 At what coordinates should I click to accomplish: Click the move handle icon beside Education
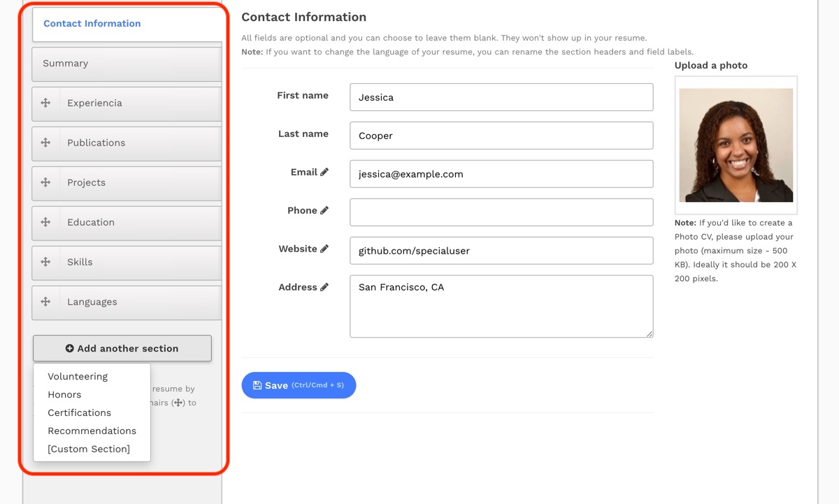click(45, 222)
